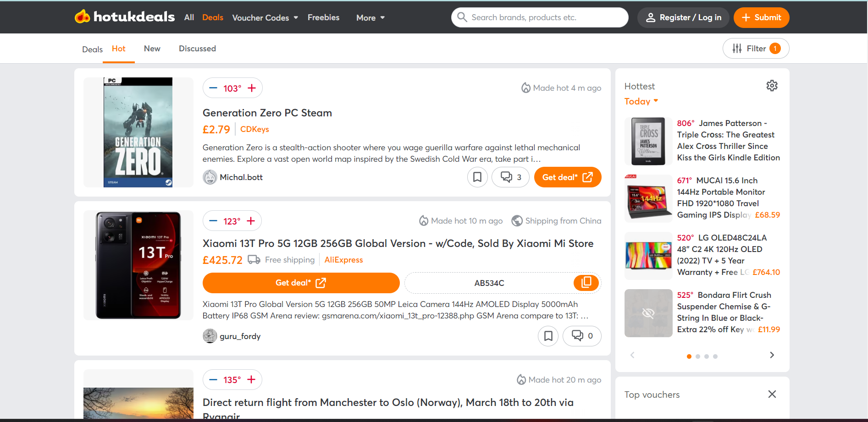Focus the search brands and products field

click(540, 17)
